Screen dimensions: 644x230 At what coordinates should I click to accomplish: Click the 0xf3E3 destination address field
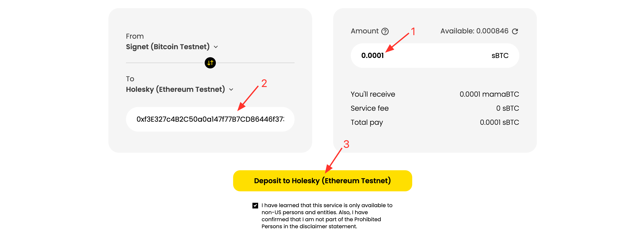[210, 119]
